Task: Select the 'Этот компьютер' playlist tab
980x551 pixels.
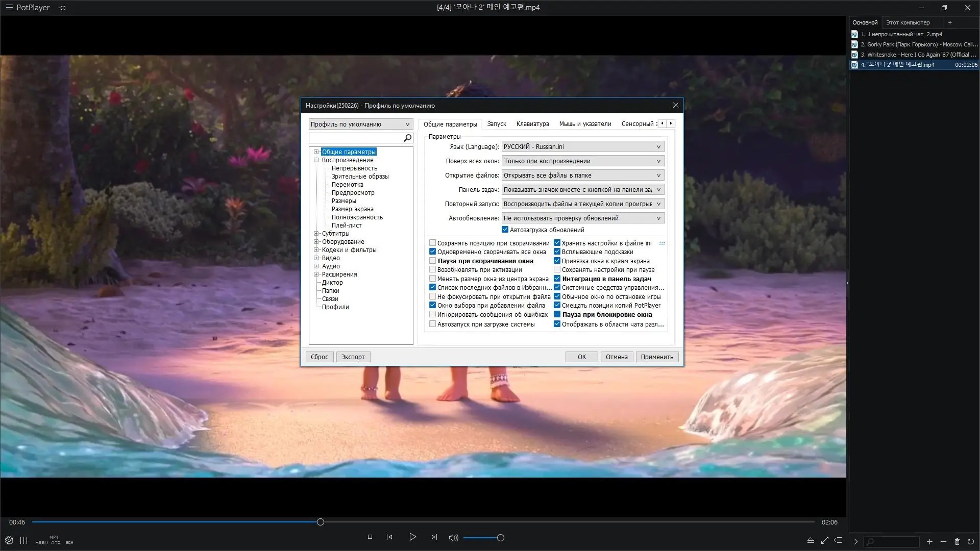Action: click(908, 22)
